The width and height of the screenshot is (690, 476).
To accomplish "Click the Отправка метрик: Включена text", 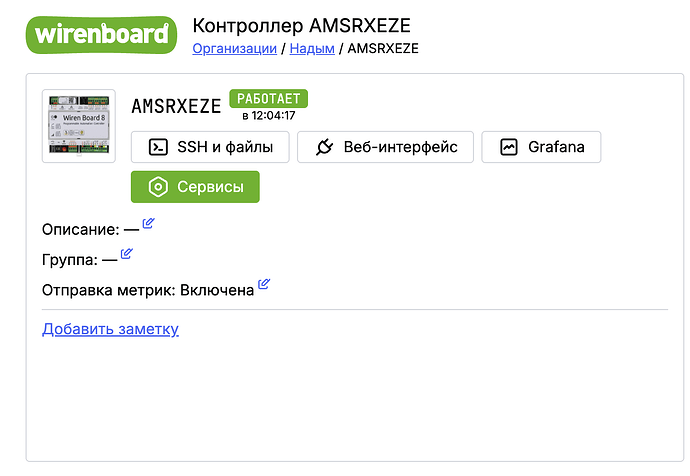I will point(148,290).
